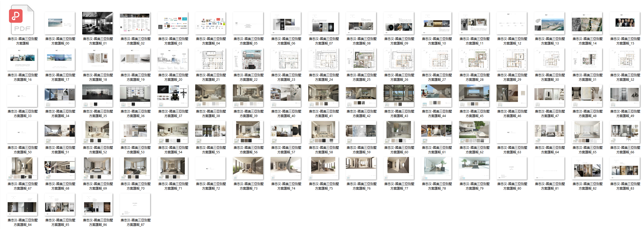This screenshot has width=644, height=229.
Task: Click the people portrait image 方案匯報_15
Action: pyautogui.click(x=625, y=23)
